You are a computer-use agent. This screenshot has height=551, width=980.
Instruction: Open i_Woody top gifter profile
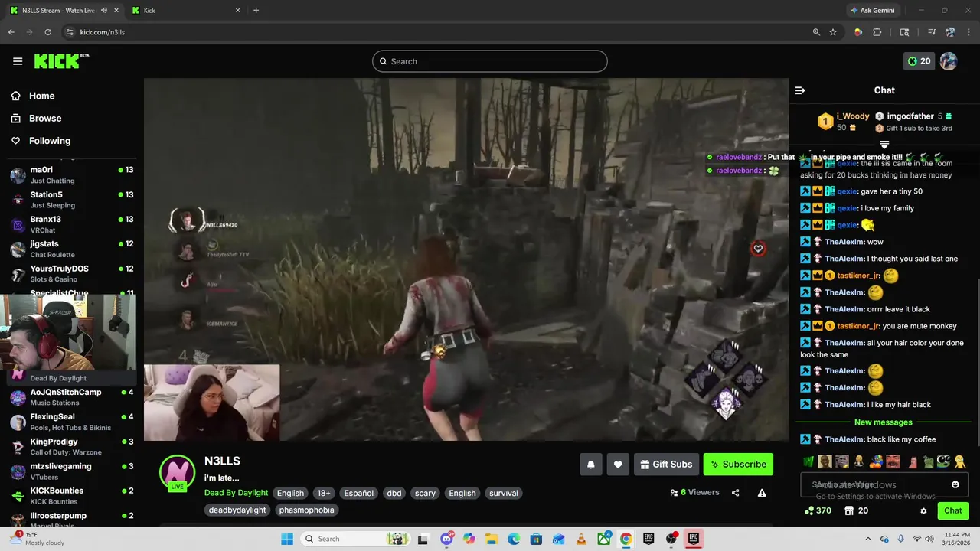pyautogui.click(x=852, y=116)
